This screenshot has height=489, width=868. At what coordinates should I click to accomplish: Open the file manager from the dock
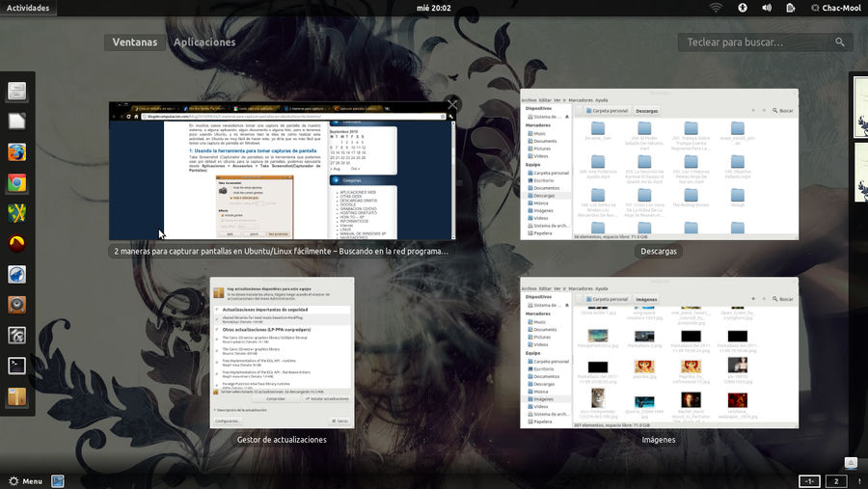click(x=16, y=92)
